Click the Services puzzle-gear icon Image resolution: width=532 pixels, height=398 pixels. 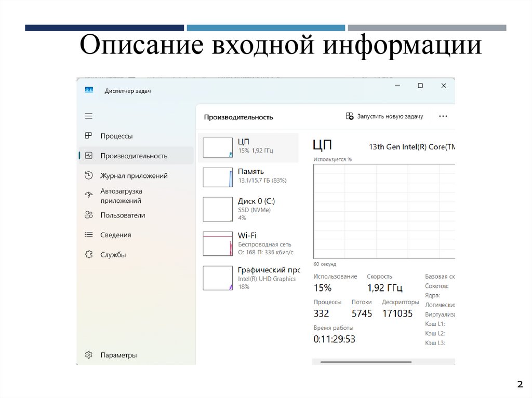88,254
